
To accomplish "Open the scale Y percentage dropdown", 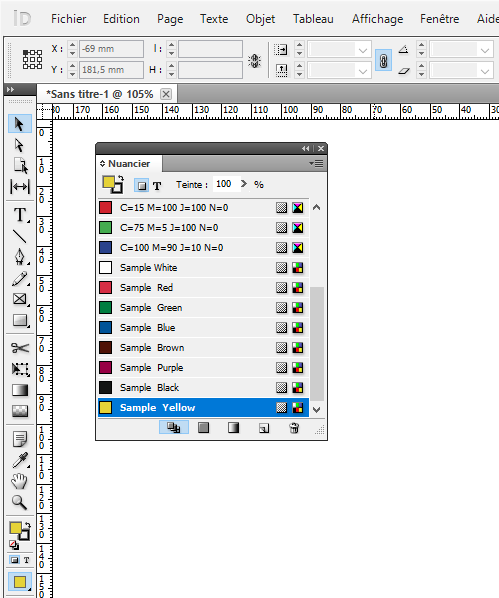I will (363, 71).
